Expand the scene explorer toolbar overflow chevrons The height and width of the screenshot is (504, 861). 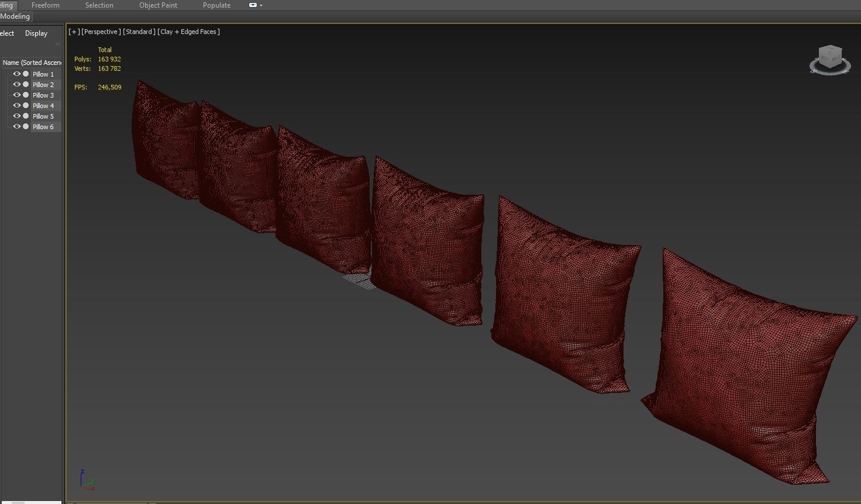[x=58, y=44]
